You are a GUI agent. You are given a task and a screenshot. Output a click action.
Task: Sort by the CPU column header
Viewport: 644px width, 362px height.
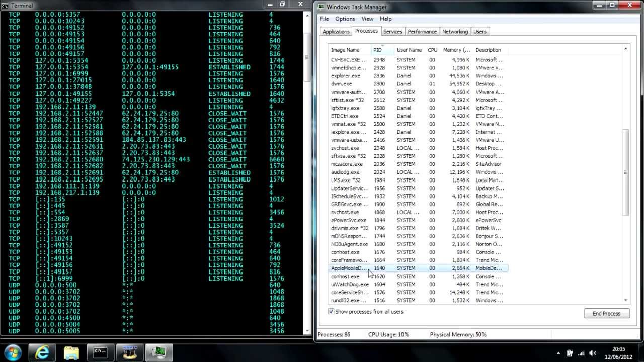(x=433, y=50)
